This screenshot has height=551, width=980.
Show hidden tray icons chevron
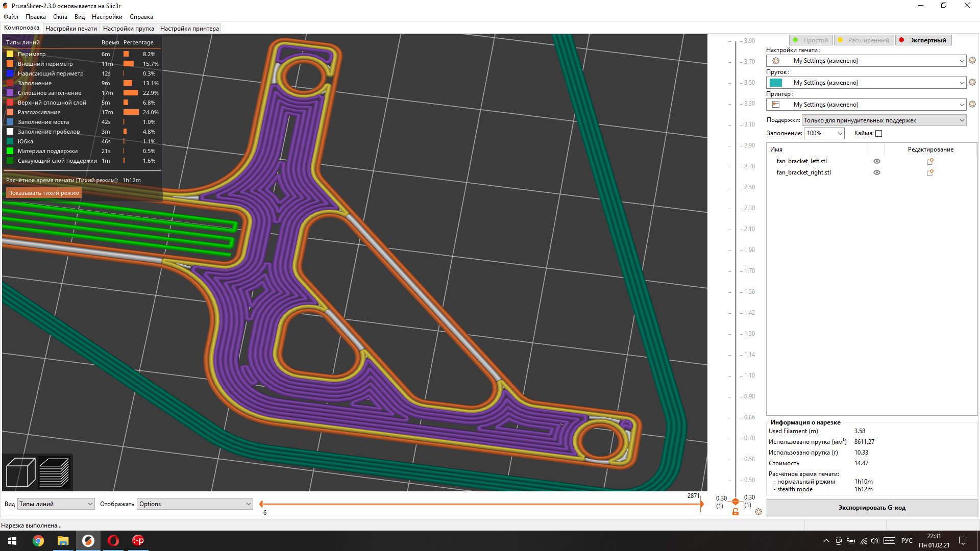point(826,541)
